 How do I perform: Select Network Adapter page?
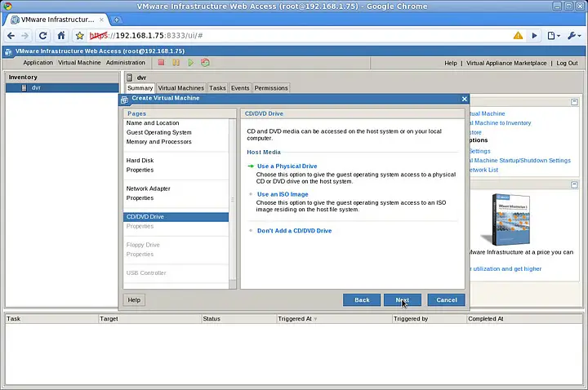(148, 188)
